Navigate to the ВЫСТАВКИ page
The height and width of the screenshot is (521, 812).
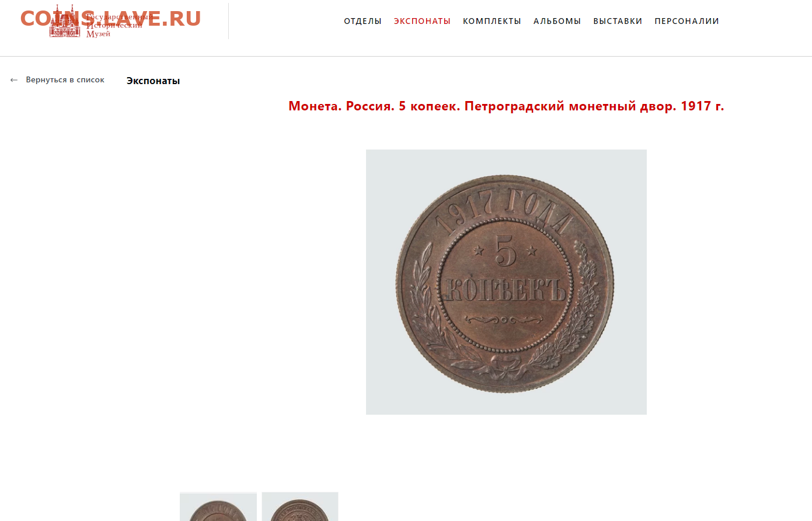618,21
